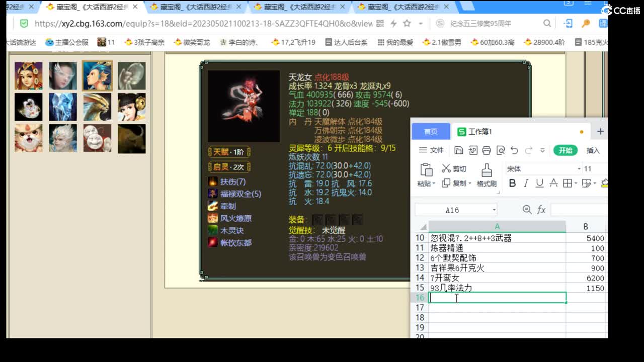Switch to the 开始 ribbon tab
Viewport: 644px width, 362px height.
566,150
